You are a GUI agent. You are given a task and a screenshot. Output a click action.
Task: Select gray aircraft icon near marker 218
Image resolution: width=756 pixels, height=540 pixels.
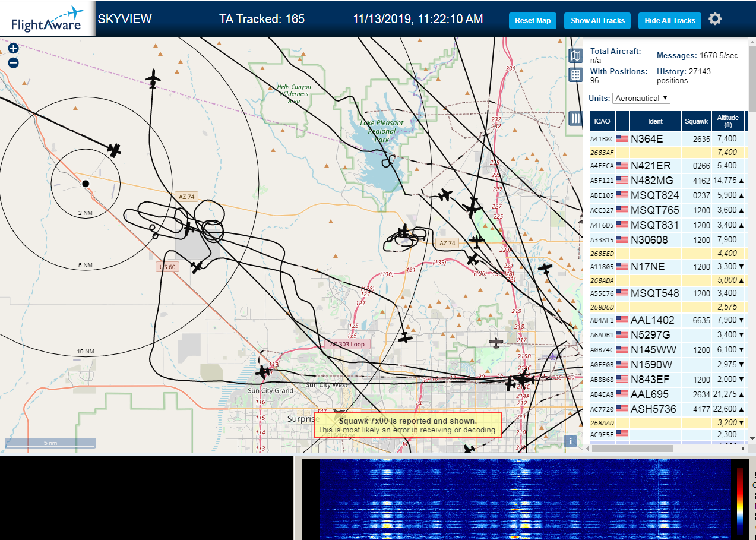click(495, 342)
